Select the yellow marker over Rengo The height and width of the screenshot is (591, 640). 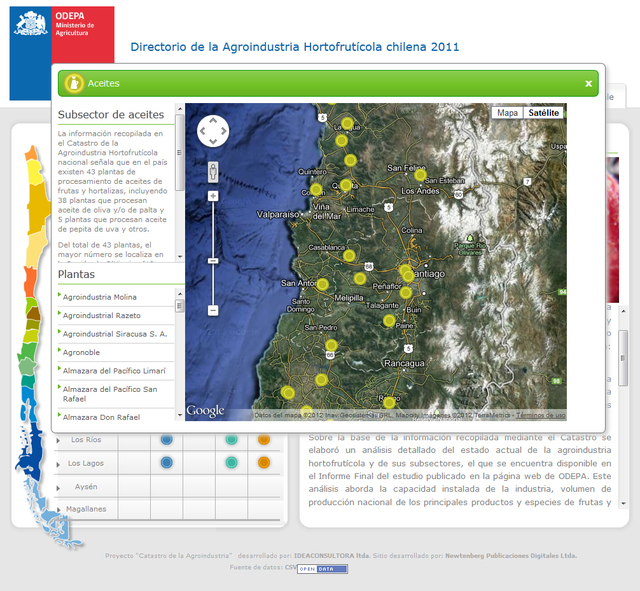[389, 402]
